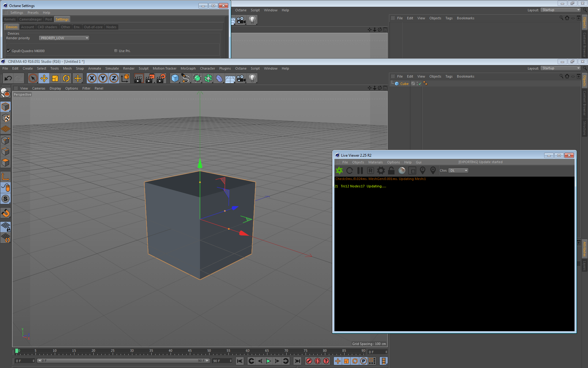Enable the Use Pri. checkbox
The height and width of the screenshot is (368, 588).
coord(116,51)
